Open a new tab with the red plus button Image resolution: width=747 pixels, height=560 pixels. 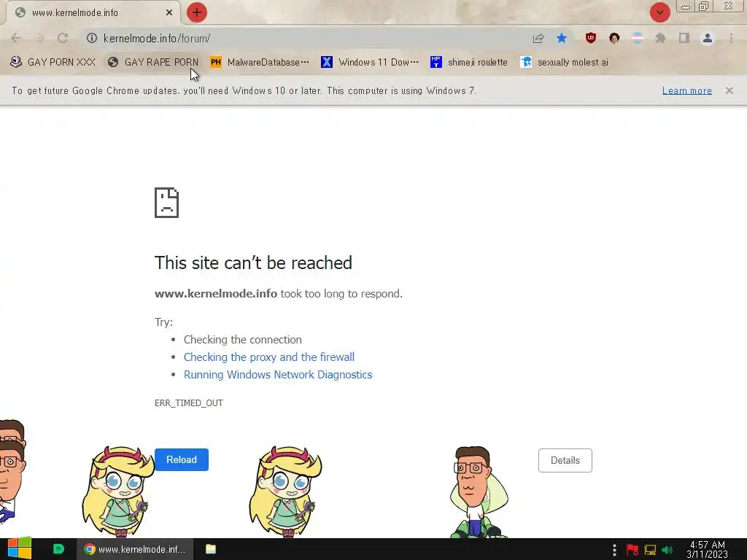click(197, 12)
